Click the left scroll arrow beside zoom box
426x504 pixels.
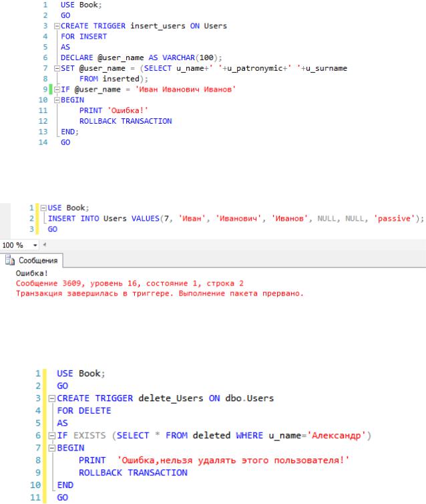[44, 245]
